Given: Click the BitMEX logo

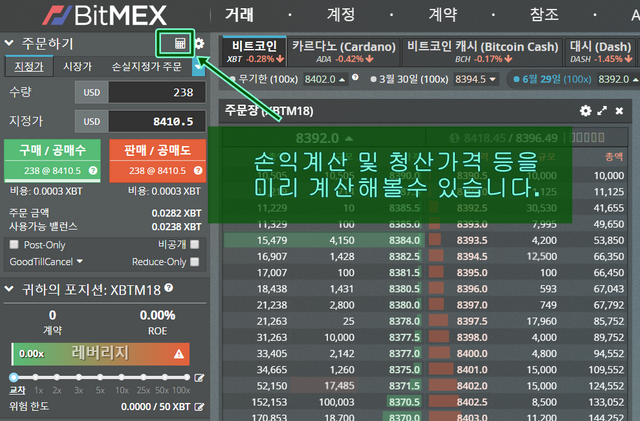Looking at the screenshot, I should [105, 16].
